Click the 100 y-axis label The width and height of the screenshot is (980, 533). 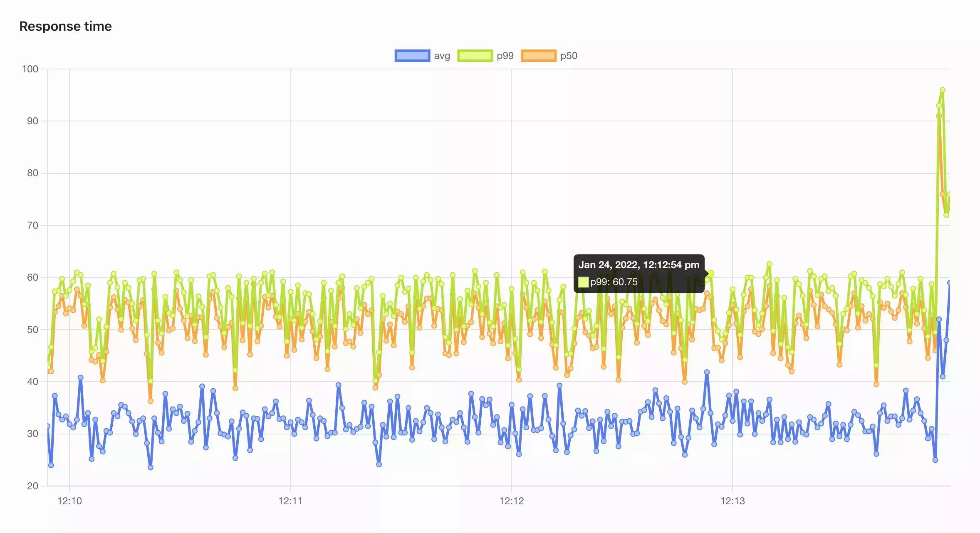pos(30,69)
